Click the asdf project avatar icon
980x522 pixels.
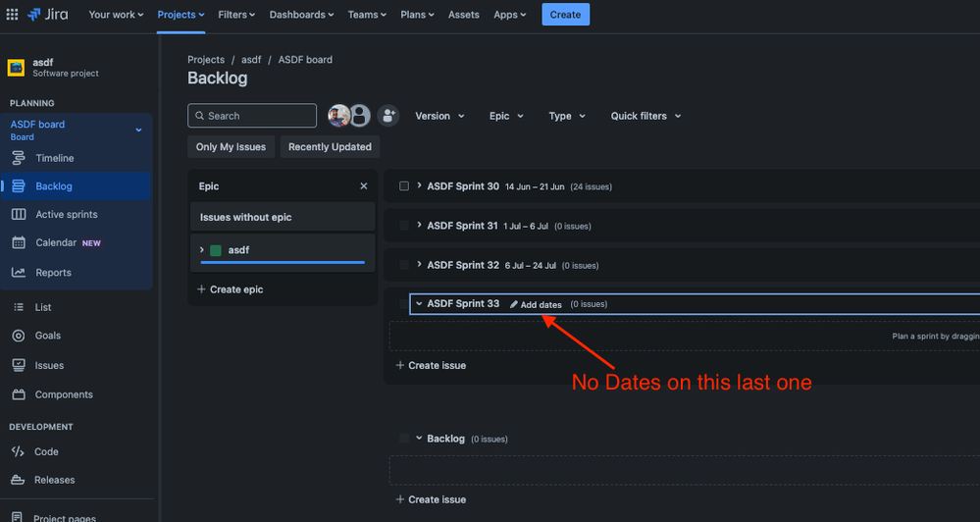click(17, 67)
